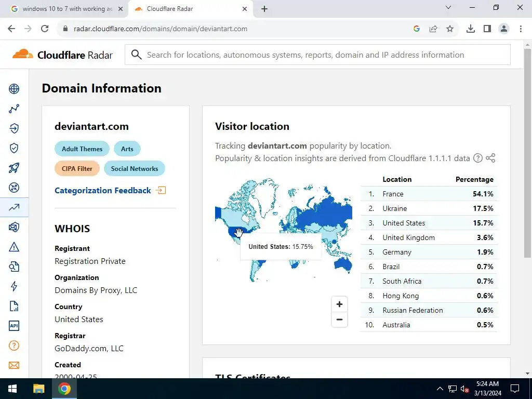
Task: Open the rocket sidebar icon
Action: pos(14,168)
